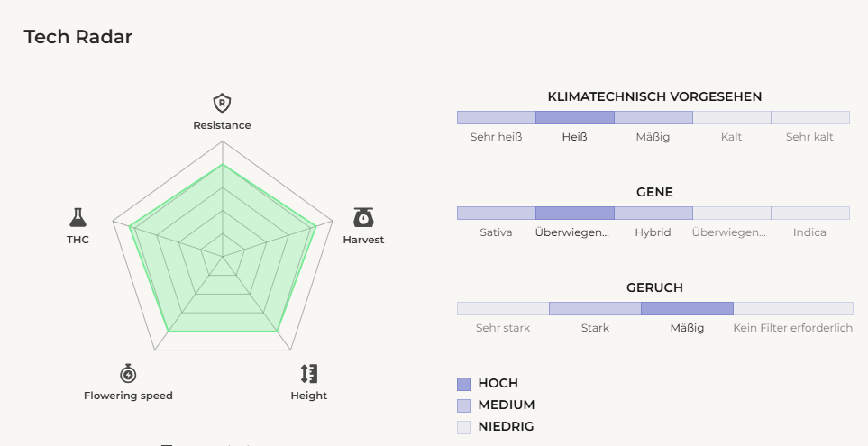868x446 pixels.
Task: Click the HOCH legend color swatch
Action: [x=464, y=384]
